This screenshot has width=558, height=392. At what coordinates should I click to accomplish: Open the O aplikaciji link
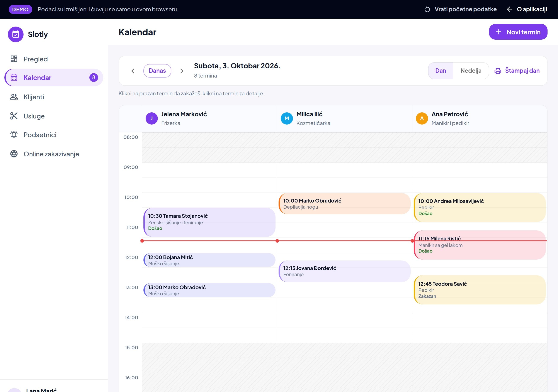point(527,9)
